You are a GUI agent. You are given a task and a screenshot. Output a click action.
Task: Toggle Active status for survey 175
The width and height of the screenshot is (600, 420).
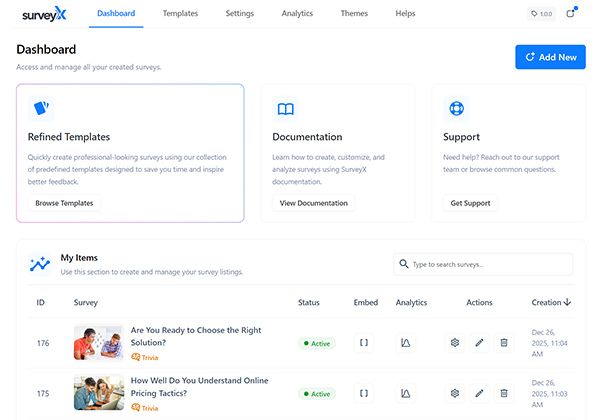click(x=317, y=394)
